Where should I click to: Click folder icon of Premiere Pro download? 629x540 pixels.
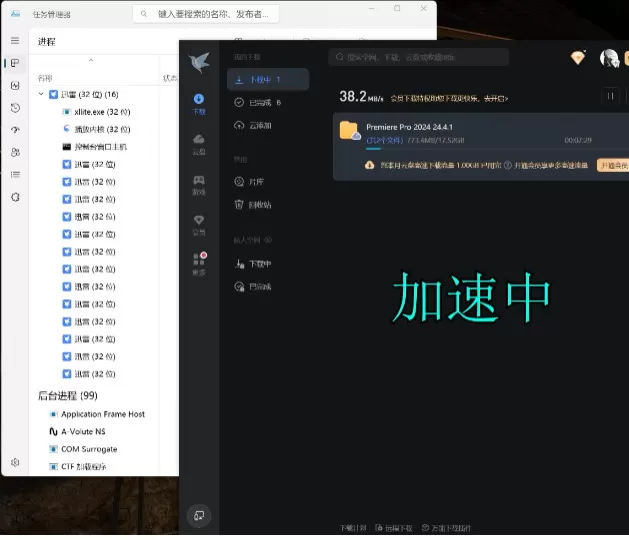pyautogui.click(x=349, y=130)
